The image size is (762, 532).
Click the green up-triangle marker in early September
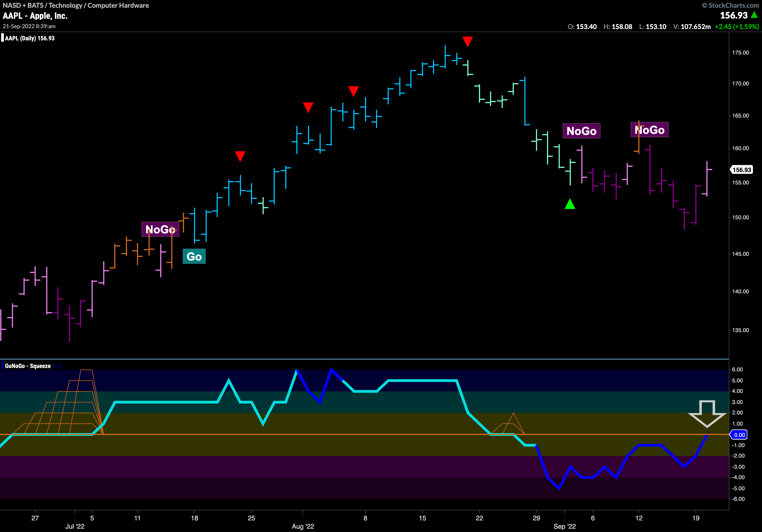tap(570, 204)
